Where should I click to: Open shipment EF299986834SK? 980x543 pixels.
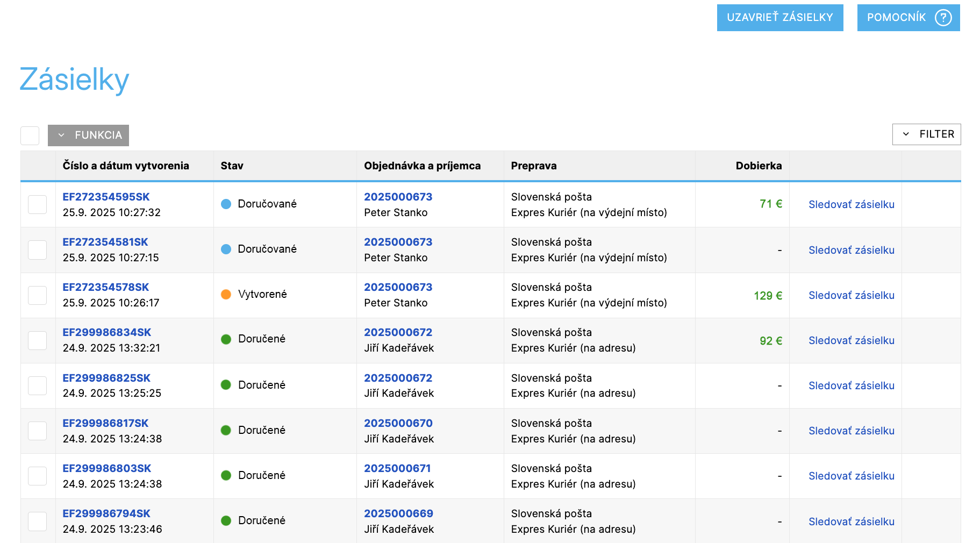coord(107,332)
